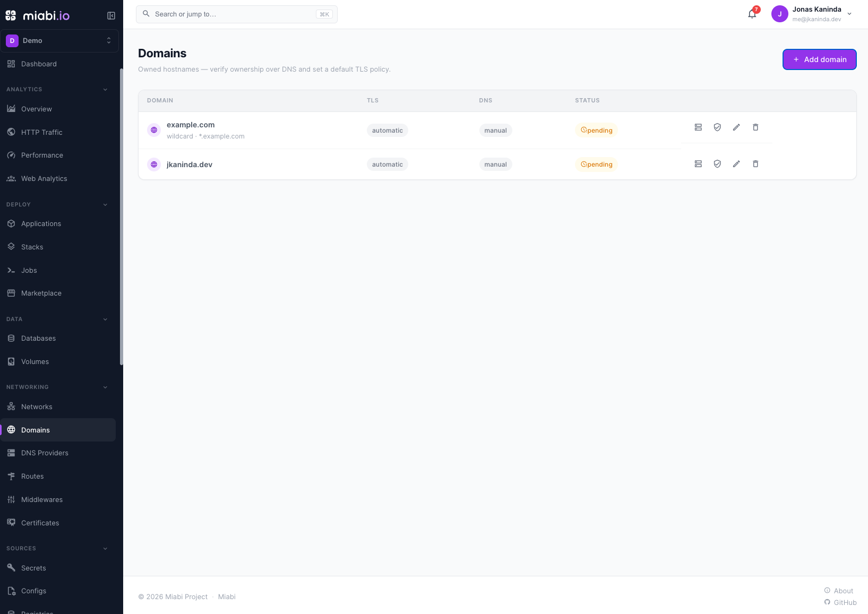Viewport: 868px width, 614px height.
Task: Open the Middlewares page
Action: click(x=58, y=500)
